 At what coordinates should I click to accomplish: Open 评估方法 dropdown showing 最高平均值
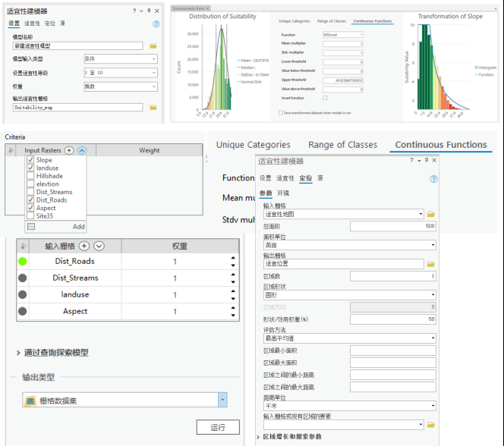click(349, 338)
